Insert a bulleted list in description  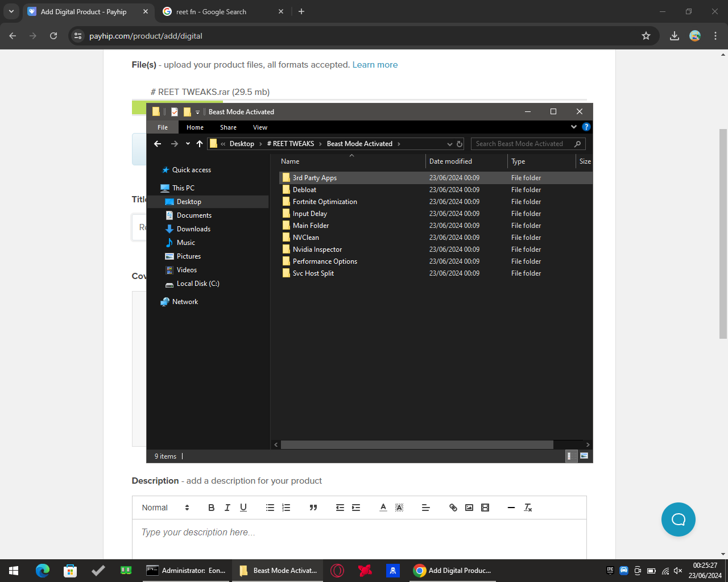coord(270,508)
